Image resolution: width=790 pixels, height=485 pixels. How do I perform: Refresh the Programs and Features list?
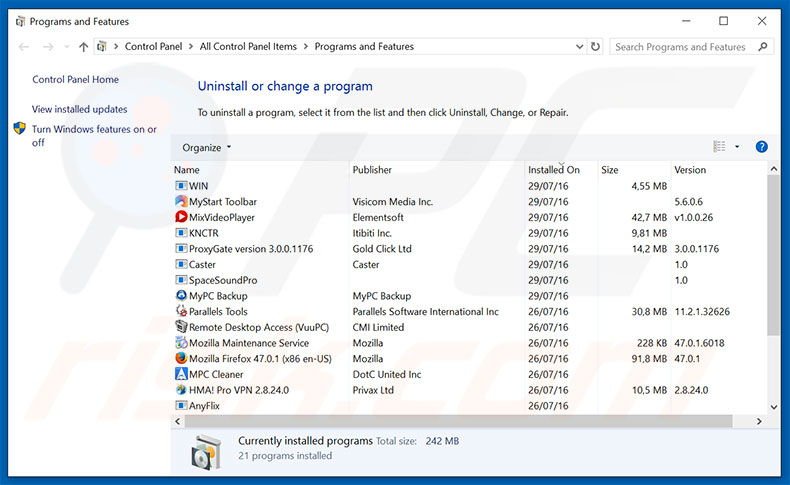click(x=595, y=46)
